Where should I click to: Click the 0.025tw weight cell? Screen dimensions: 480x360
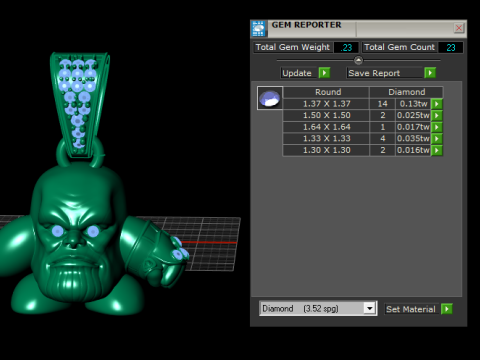coord(413,116)
